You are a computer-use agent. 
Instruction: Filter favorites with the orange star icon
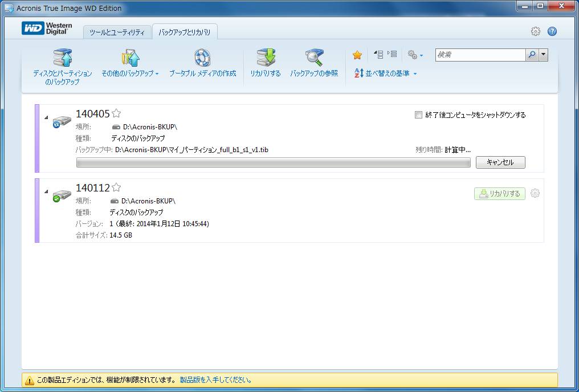[357, 55]
